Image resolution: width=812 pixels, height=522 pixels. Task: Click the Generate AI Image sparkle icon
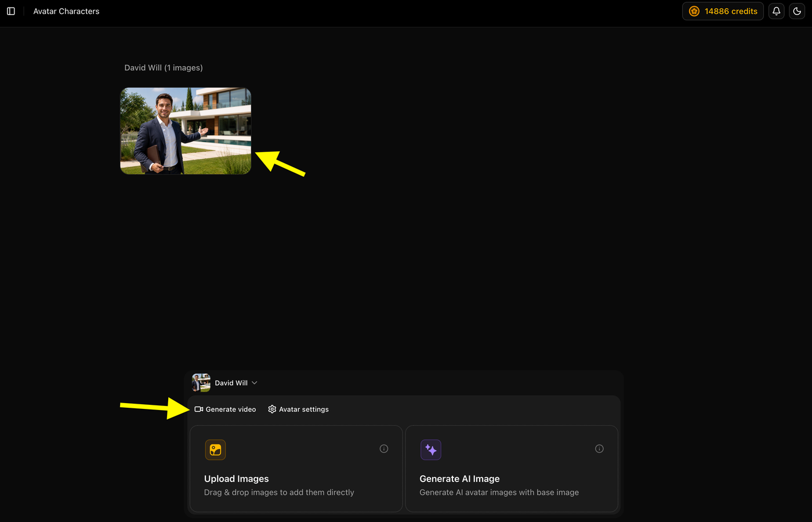point(431,449)
